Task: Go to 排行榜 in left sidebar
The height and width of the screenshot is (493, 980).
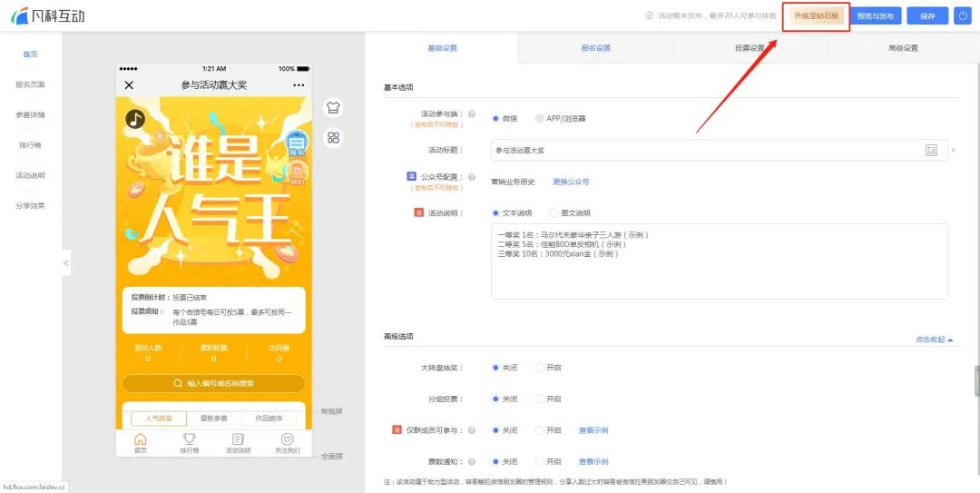Action: click(x=30, y=145)
